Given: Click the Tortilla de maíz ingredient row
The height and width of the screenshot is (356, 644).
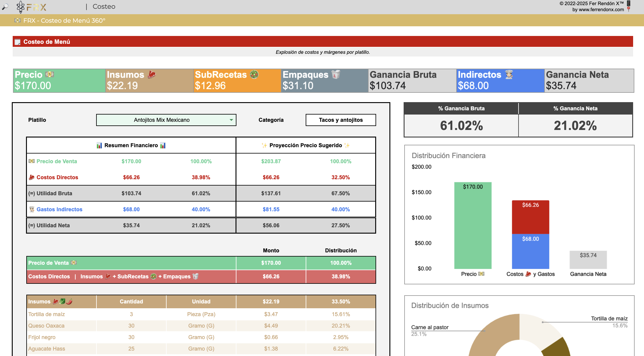Looking at the screenshot, I should click(201, 314).
